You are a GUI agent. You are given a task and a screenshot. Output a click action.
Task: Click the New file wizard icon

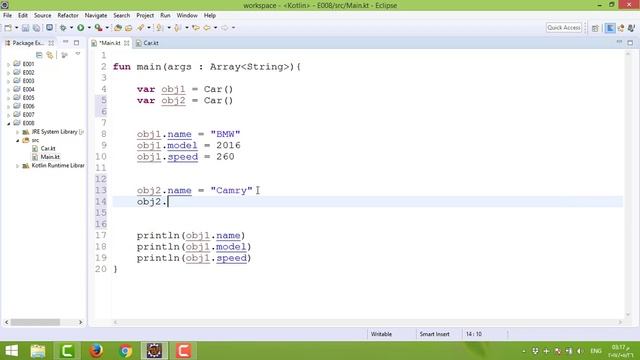tap(8, 28)
